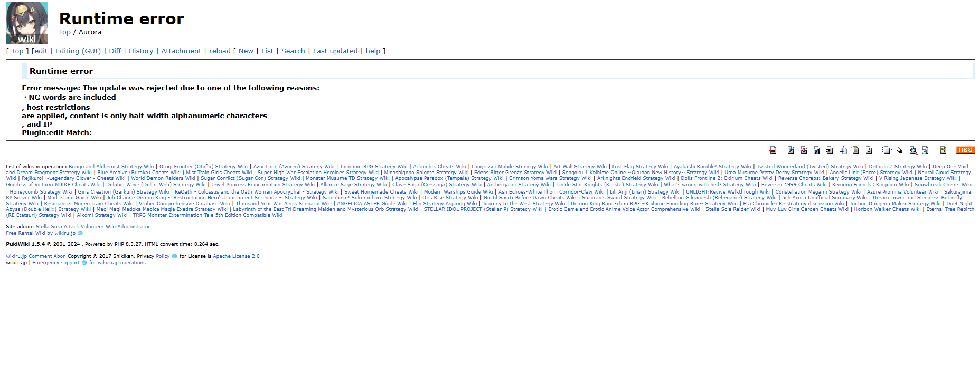
Task: Click the globe icon after wikiru.jp rental link
Action: 80,233
